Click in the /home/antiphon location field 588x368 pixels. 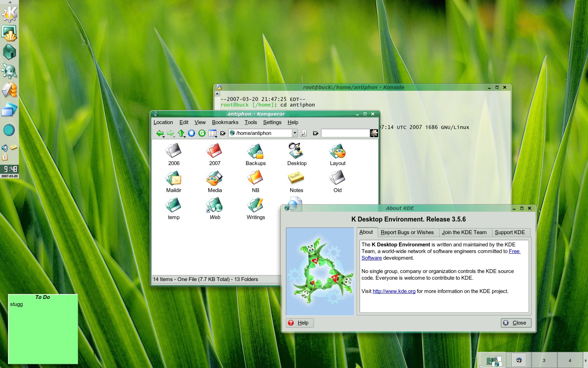(260, 133)
